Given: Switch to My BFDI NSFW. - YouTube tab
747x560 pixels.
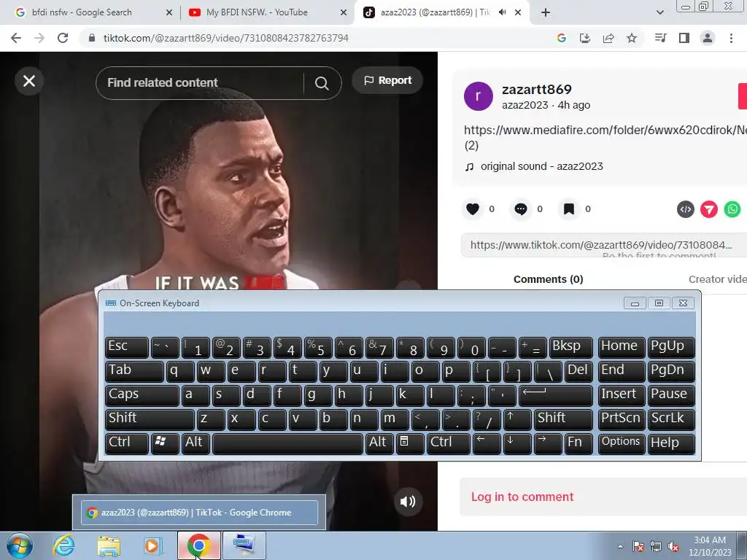Looking at the screenshot, I should (x=267, y=12).
